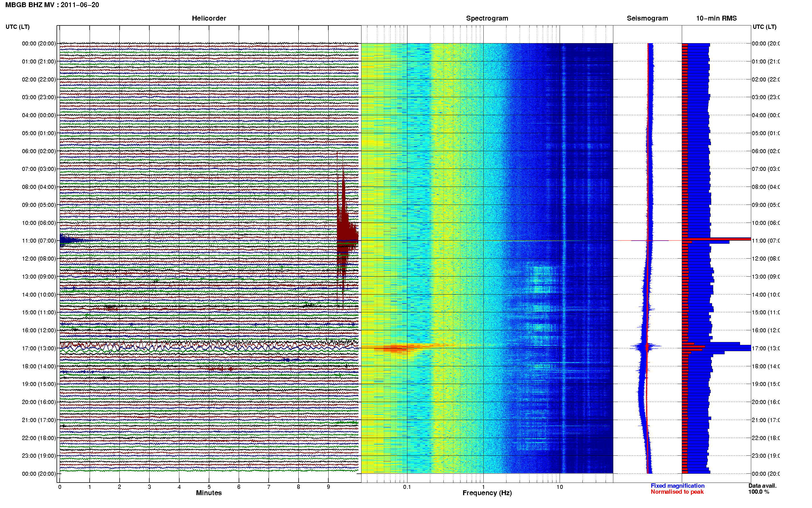
Task: Click the Fixed magnification legend text
Action: pos(678,486)
